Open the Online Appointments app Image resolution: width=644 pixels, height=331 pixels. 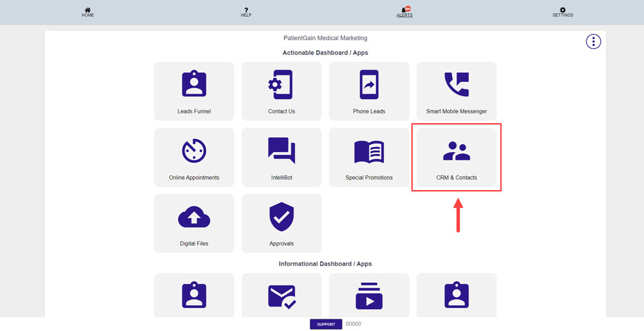194,157
